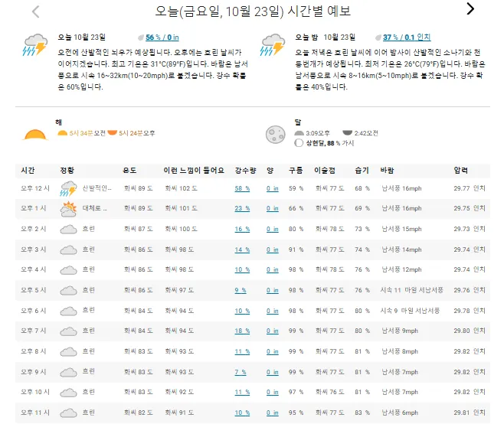Click the thunderstorm icon in 오후 12시 row

pos(68,188)
